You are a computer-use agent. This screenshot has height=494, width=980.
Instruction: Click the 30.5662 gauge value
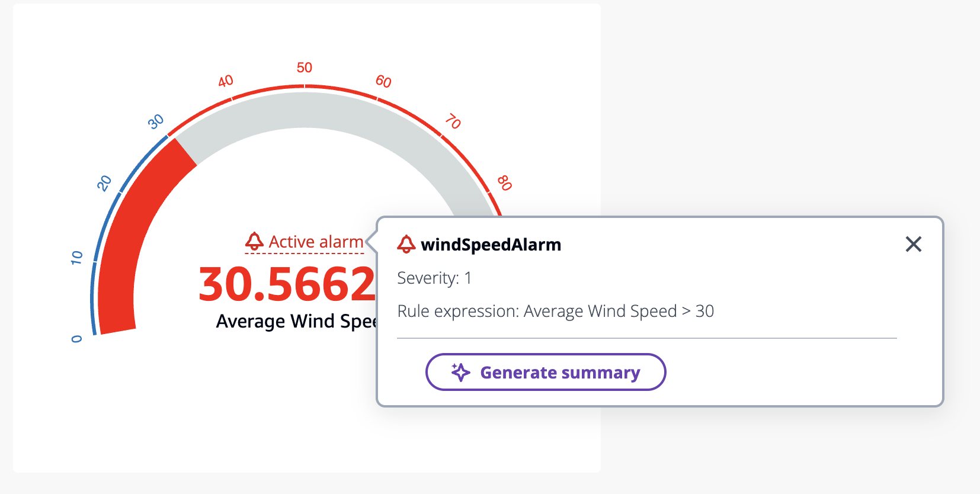coord(287,284)
